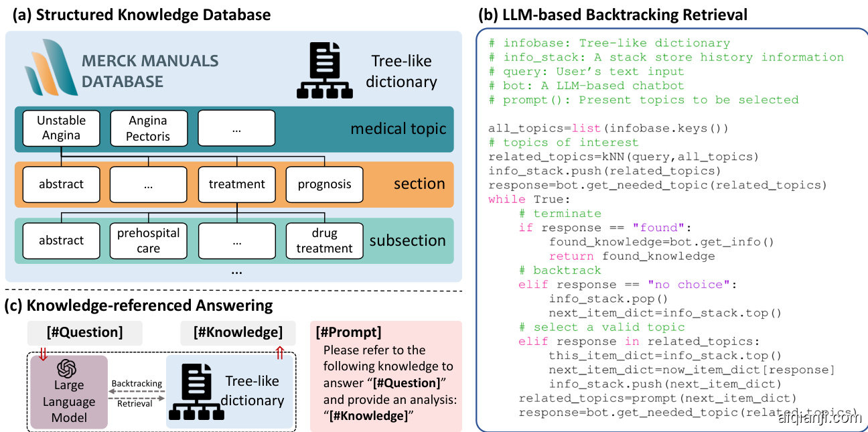The image size is (868, 432).
Task: Click the red up arrow under [#Knowledge]
Action: coord(280,354)
